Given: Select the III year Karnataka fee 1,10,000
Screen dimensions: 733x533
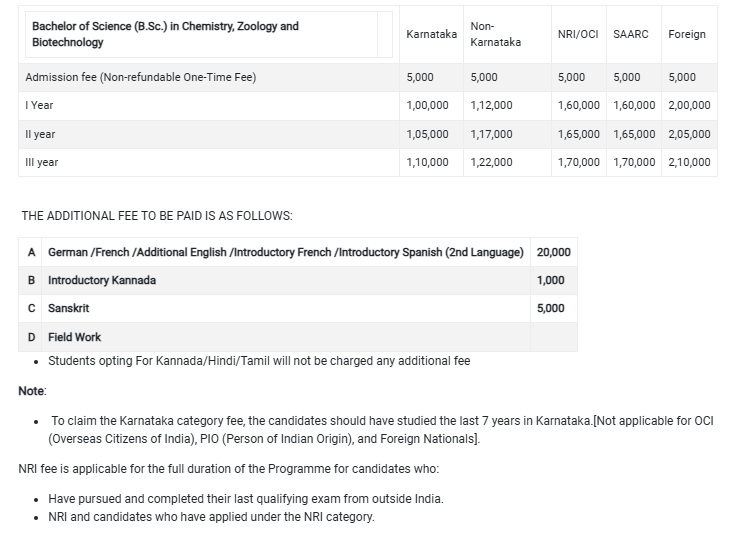Looking at the screenshot, I should coord(428,162).
